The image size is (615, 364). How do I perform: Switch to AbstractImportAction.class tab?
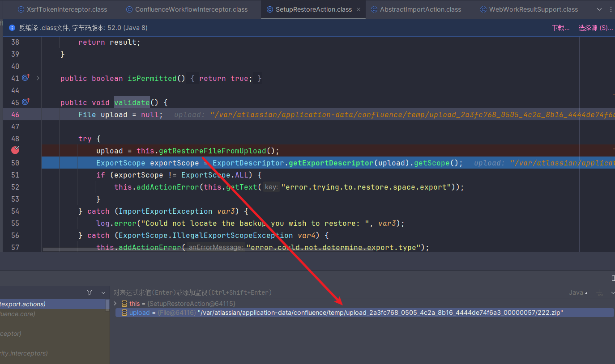point(416,9)
